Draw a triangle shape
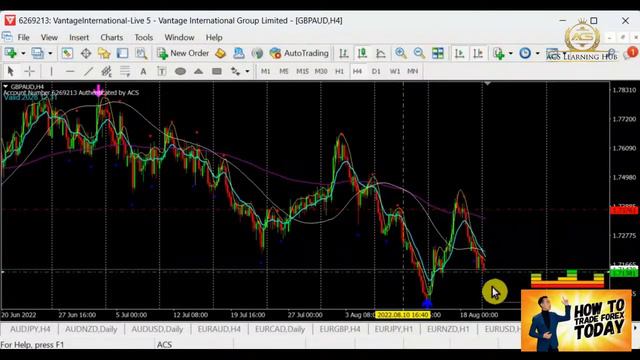Viewport: 640px width, 360px height. tap(198, 71)
